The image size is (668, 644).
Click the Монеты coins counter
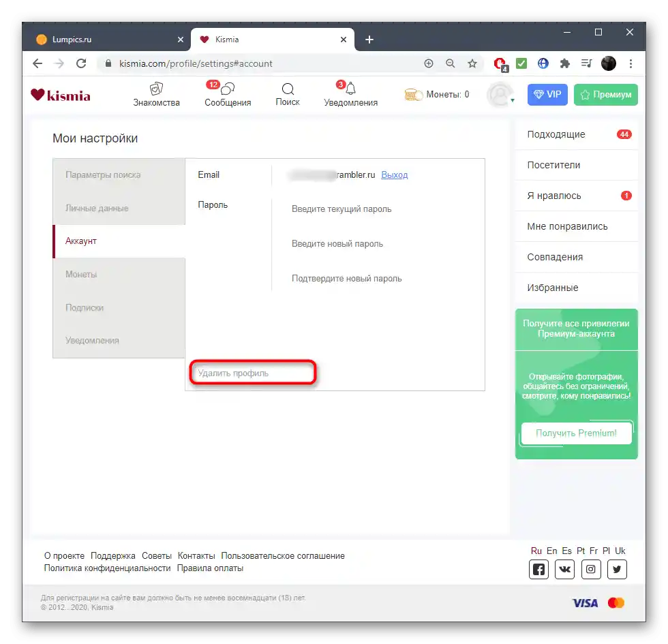pos(437,95)
